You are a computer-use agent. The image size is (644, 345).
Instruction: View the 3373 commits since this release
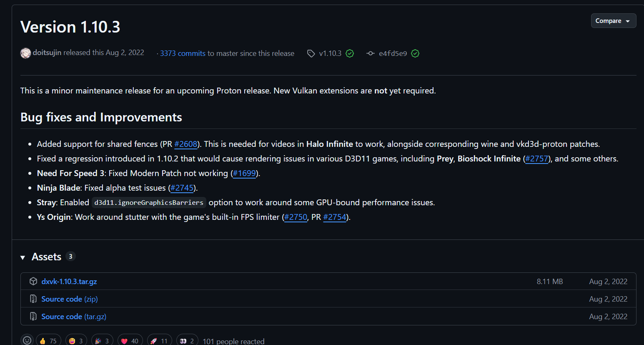point(183,53)
